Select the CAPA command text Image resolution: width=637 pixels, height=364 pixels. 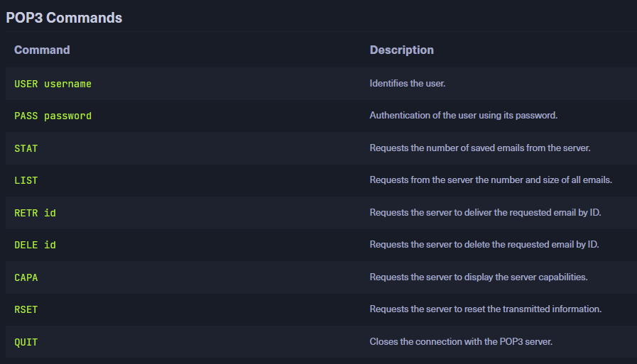tap(26, 277)
